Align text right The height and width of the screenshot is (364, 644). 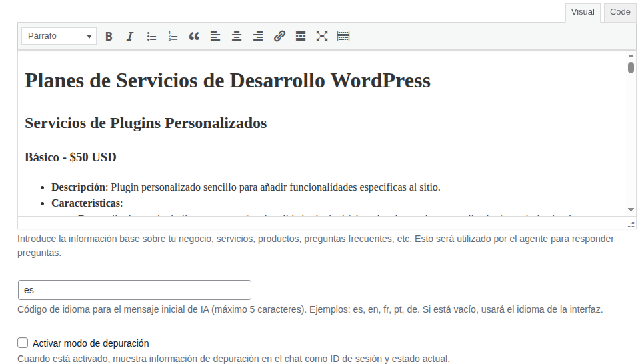tap(258, 37)
